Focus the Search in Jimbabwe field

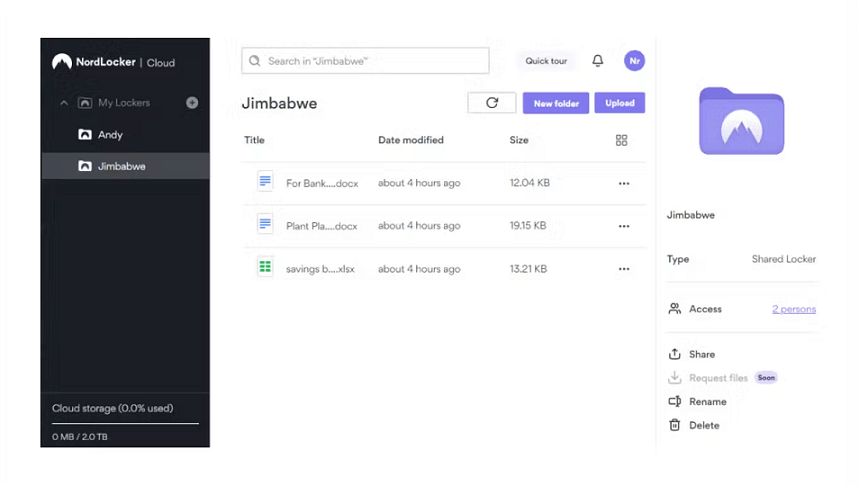[x=366, y=61]
